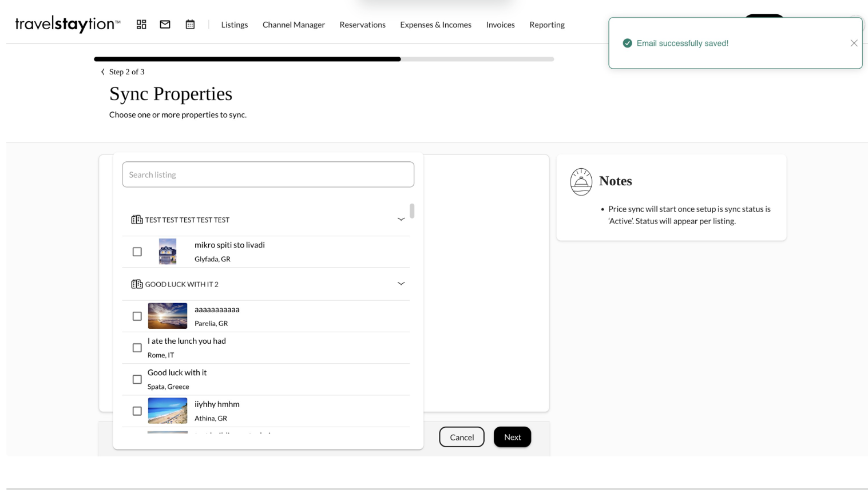Open the mail inbox icon
Viewport: 868px width, 497px height.
pyautogui.click(x=165, y=25)
